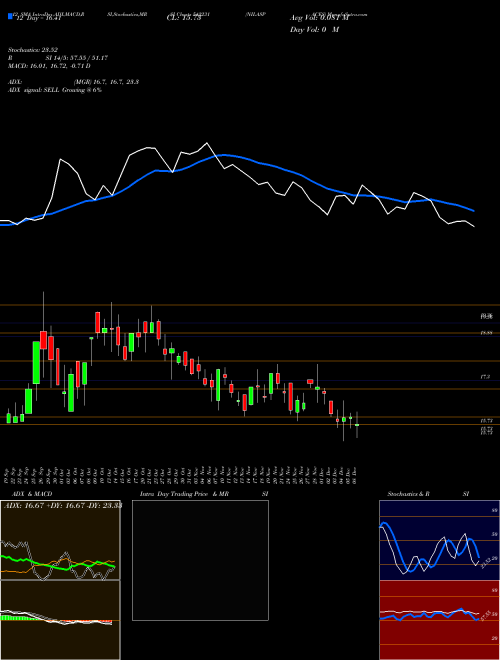500x660 pixels.
Task: Select the 'Stochastics: 23.52' value
Action: (32, 50)
